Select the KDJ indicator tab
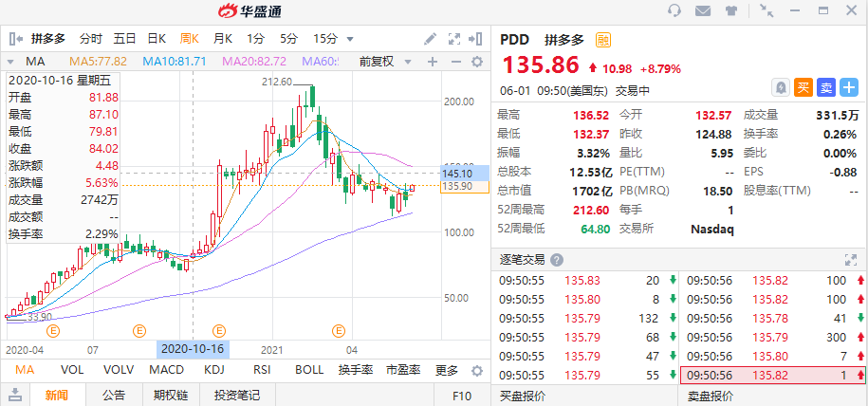868x406 pixels. coord(214,371)
